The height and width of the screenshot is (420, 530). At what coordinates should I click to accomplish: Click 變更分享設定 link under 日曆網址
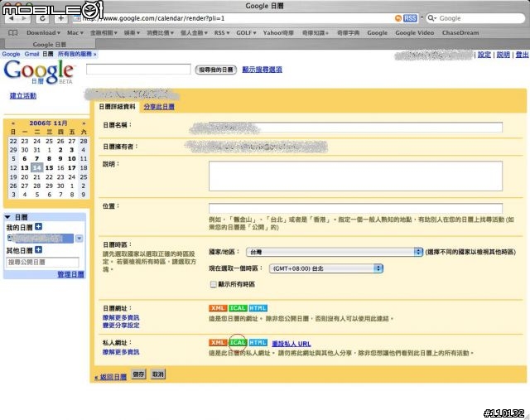tap(121, 325)
